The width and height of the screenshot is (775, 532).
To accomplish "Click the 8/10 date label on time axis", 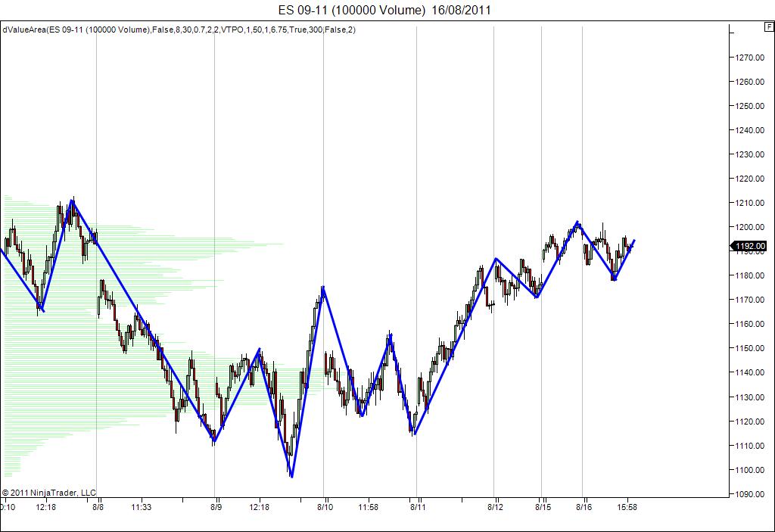I will pyautogui.click(x=325, y=507).
